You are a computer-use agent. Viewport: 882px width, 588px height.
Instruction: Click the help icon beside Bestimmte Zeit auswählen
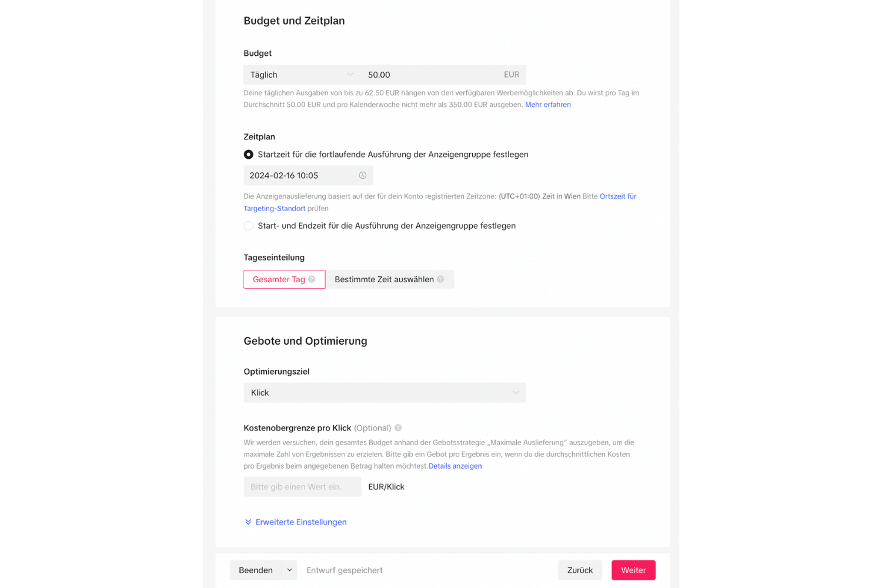click(440, 279)
